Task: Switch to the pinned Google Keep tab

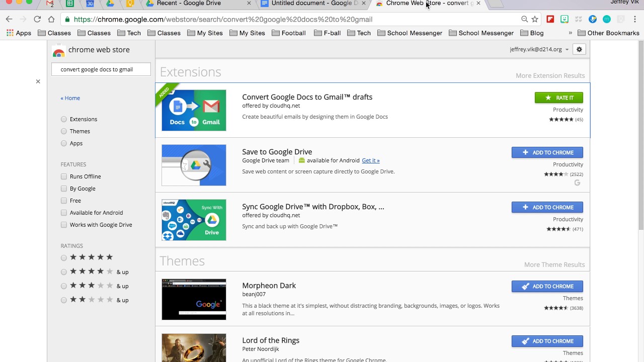Action: click(130, 4)
